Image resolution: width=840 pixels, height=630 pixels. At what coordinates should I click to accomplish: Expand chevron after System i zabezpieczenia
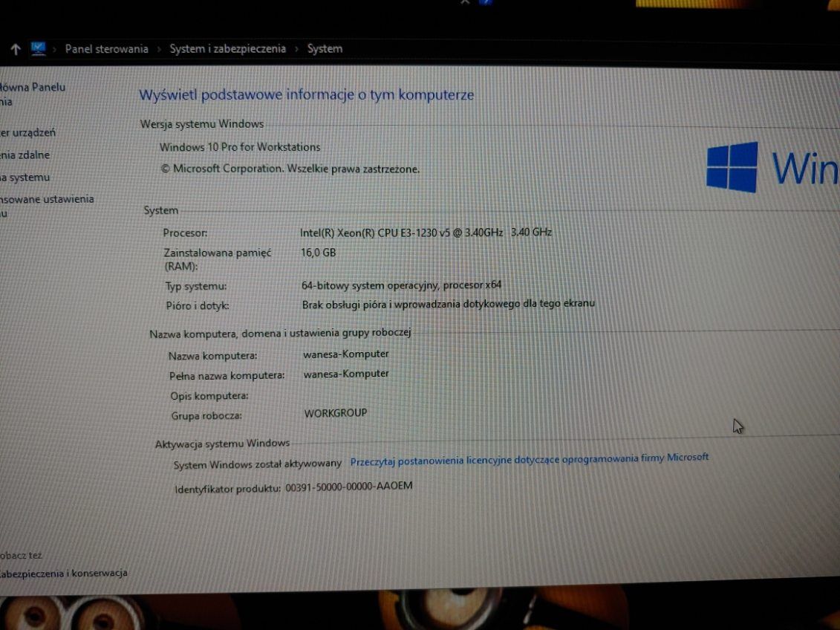[296, 49]
